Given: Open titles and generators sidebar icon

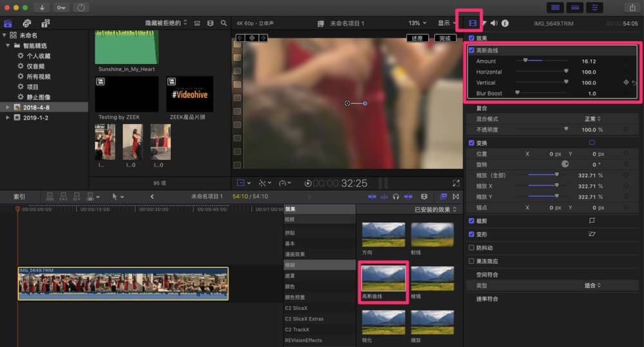Looking at the screenshot, I should click(x=46, y=23).
